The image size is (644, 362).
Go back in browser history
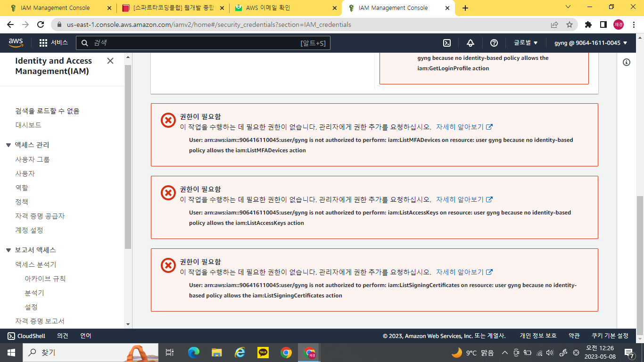point(10,25)
